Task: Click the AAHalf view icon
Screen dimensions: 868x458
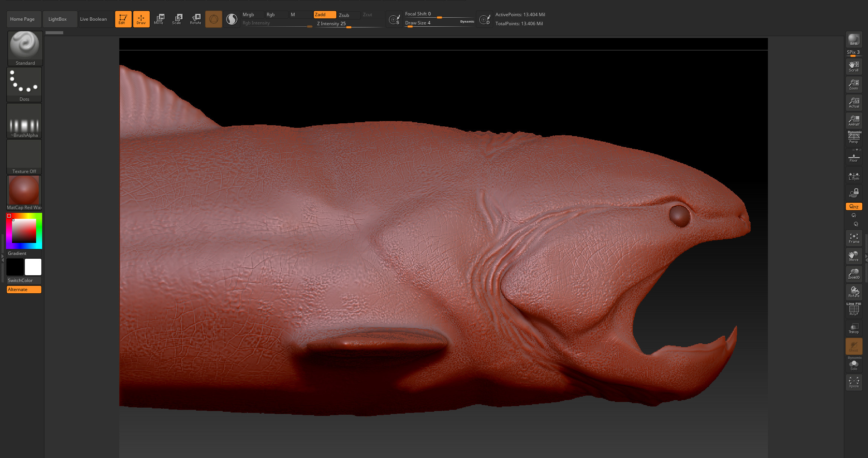Action: point(854,121)
